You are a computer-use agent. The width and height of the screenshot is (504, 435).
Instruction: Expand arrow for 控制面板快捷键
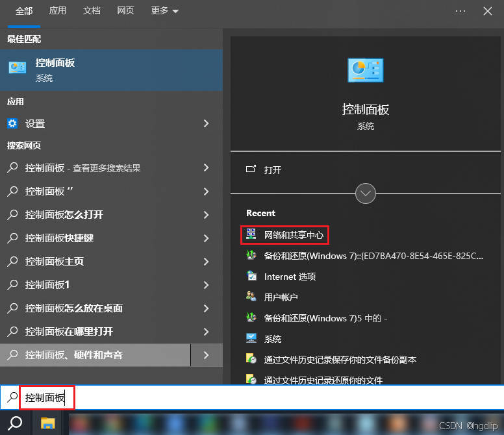(x=207, y=238)
